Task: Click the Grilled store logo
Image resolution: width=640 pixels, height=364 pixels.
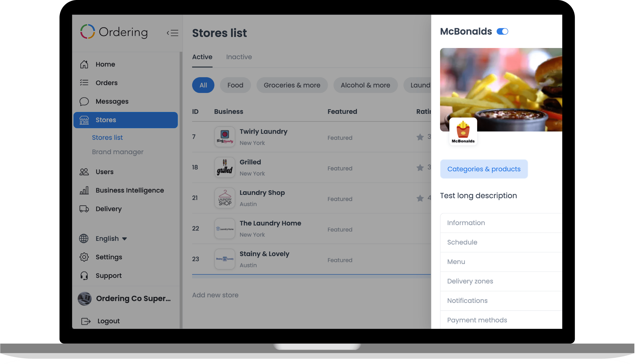Action: [x=225, y=167]
